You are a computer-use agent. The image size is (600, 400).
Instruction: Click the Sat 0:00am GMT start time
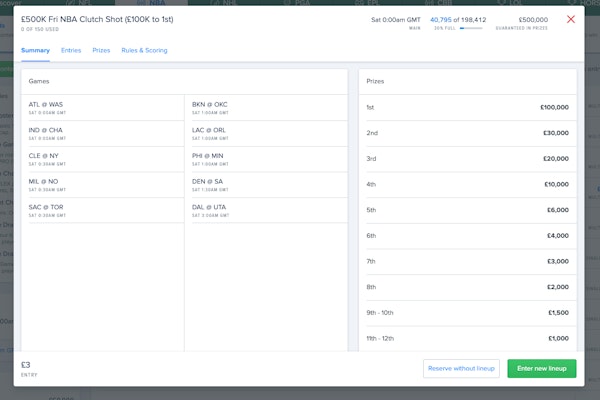[x=396, y=20]
